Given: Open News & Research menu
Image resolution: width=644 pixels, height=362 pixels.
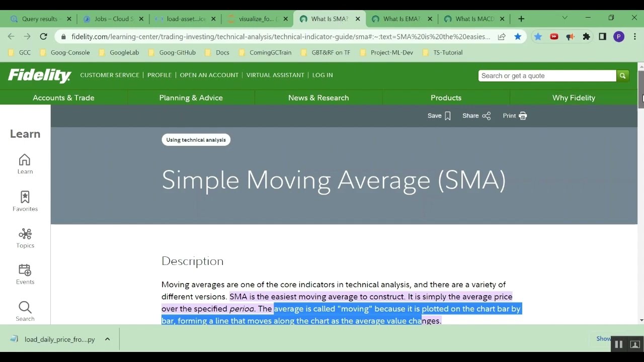Looking at the screenshot, I should 318,98.
